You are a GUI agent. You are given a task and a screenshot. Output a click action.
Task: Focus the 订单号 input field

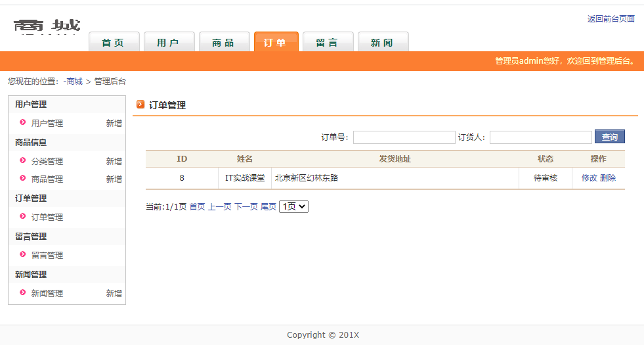404,137
